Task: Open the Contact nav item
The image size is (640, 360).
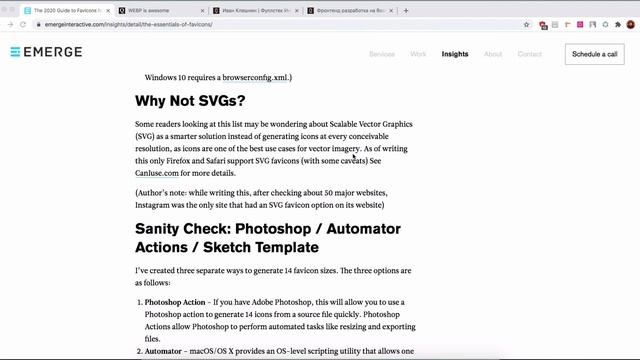Action: tap(529, 54)
